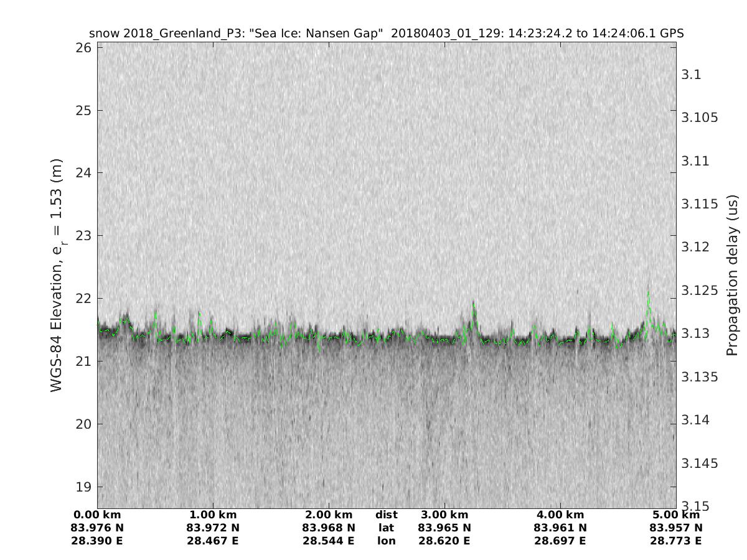Viewport: 747px width, 560px height.
Task: Select latitude value 83.972 N
Action: click(x=213, y=528)
